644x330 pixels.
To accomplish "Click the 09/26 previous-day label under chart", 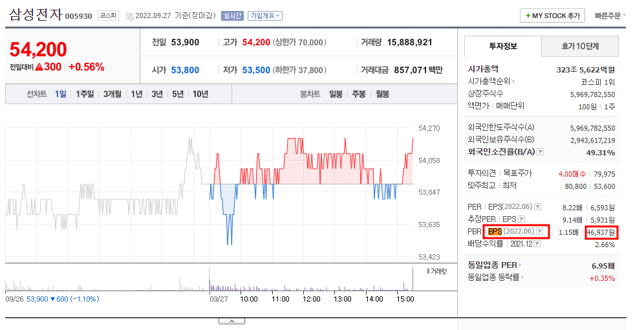I will pos(14,299).
